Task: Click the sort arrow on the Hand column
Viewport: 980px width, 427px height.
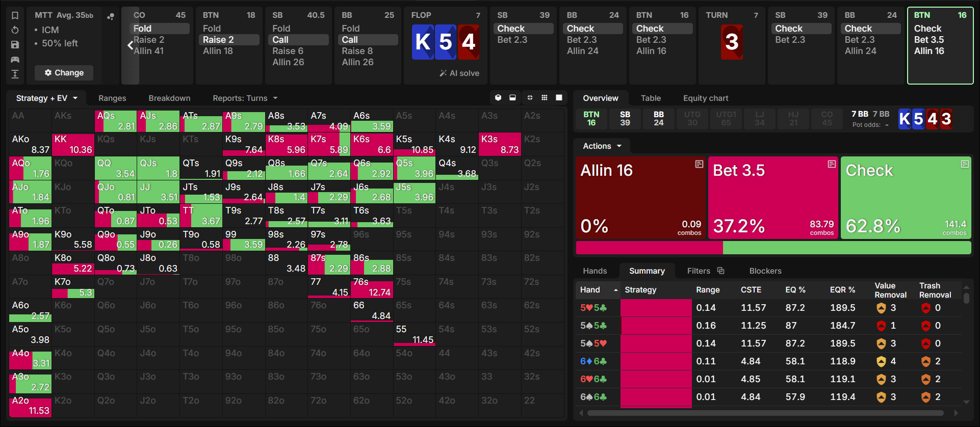Action: click(616, 290)
